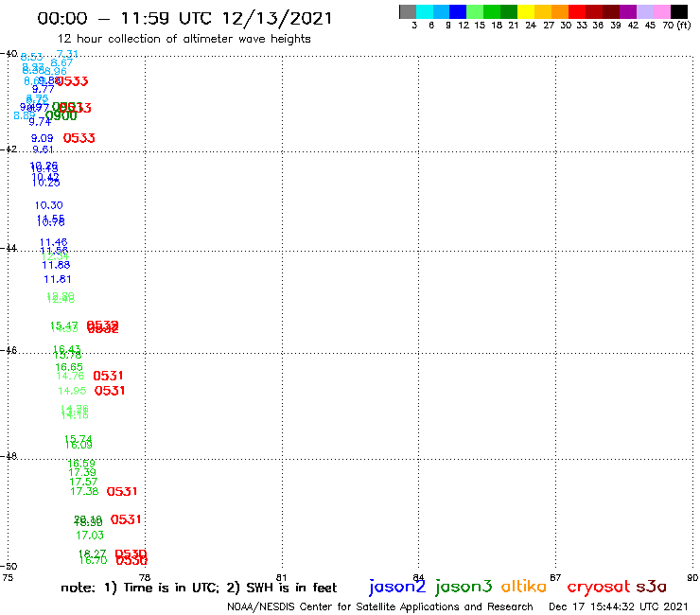The height and width of the screenshot is (615, 700).
Task: Click the "70 (ft)" legend scale label
Action: point(676,25)
